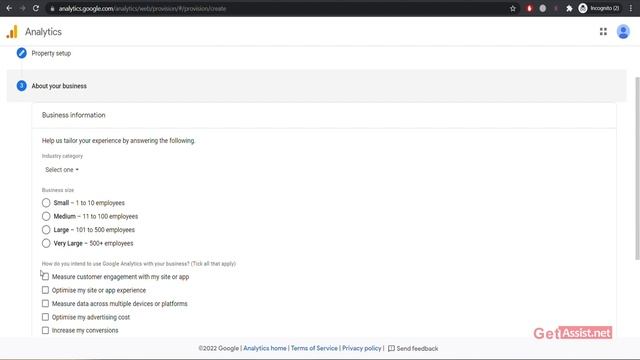640x360 pixels.
Task: Click the Send feedback icon
Action: 391,349
